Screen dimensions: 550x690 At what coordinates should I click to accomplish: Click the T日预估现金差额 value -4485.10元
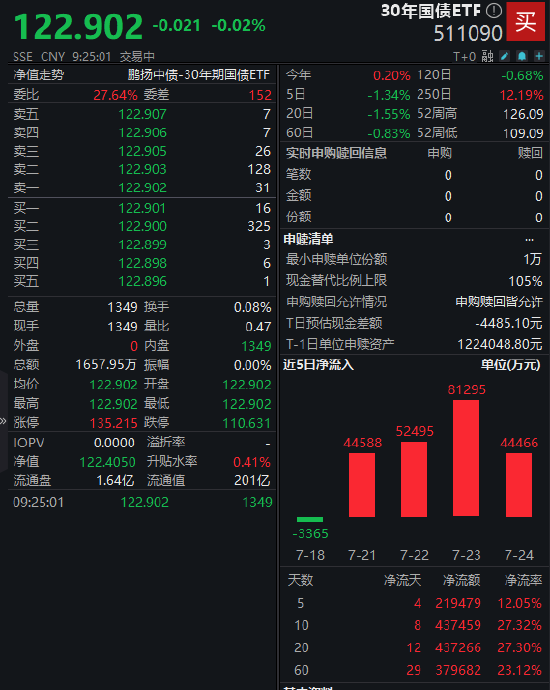(509, 323)
